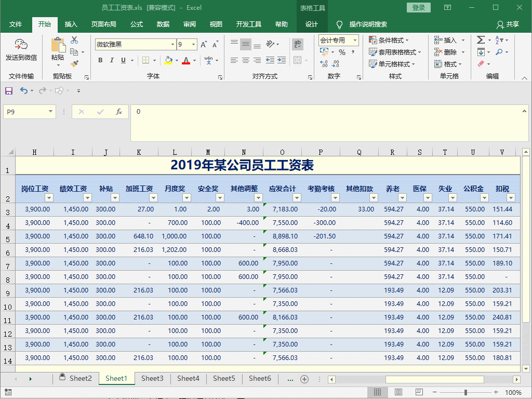This screenshot has width=532, height=399.
Task: Switch to Page Layout view
Action: 398,392
